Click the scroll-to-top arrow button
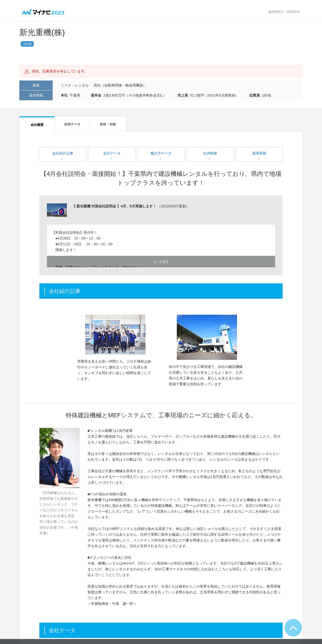Image resolution: width=322 pixels, height=644 pixels. (293, 627)
